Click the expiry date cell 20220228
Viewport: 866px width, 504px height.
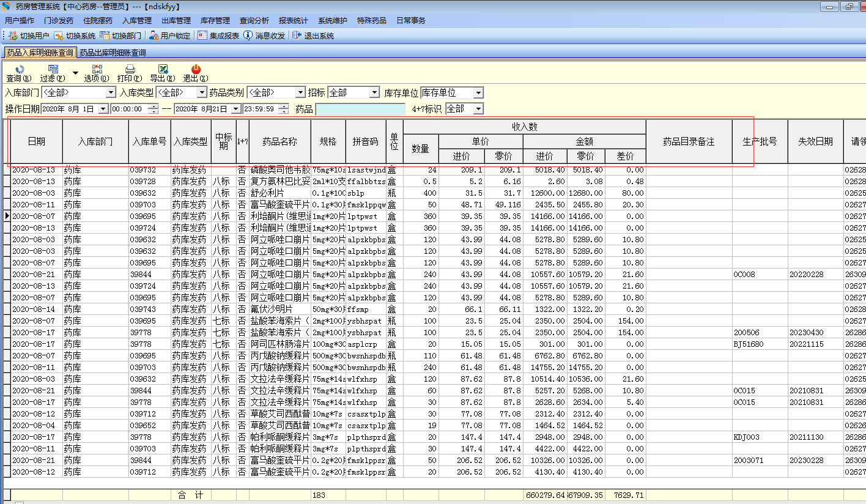click(x=816, y=274)
